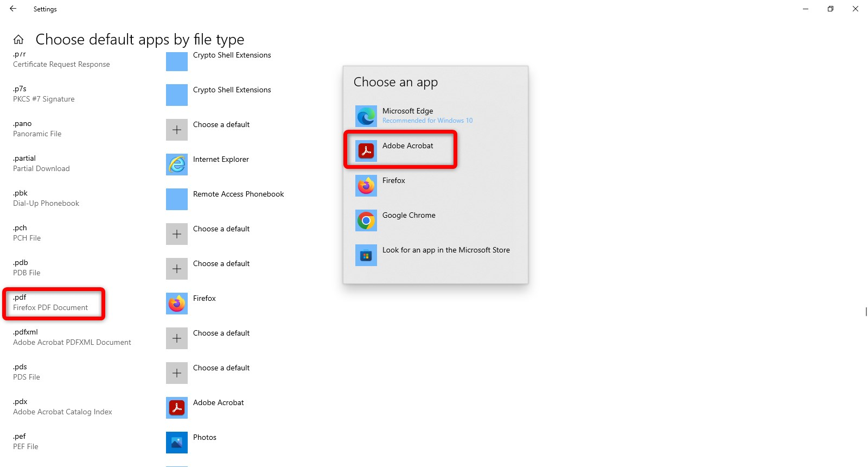The width and height of the screenshot is (868, 467).
Task: Click Choose a default label for .pch
Action: click(x=221, y=229)
